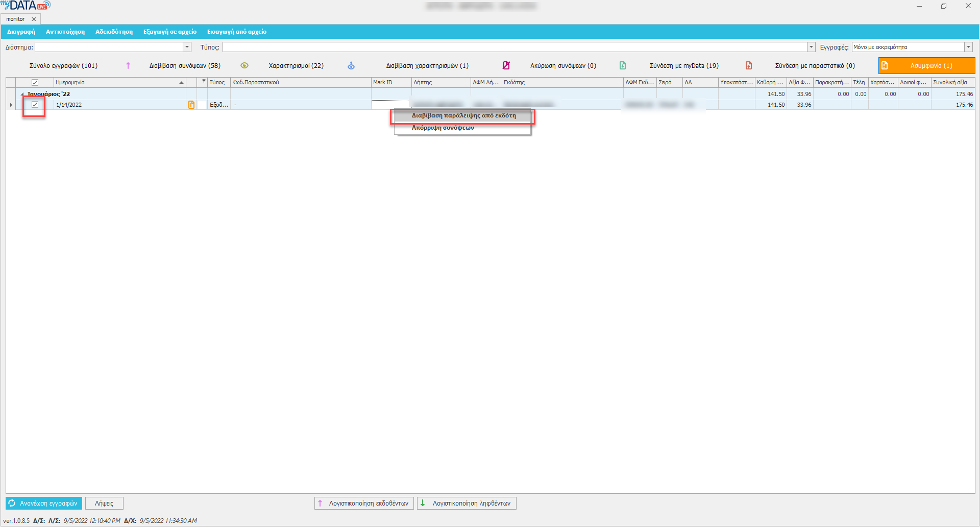Choose Διαβίβαση παράλειψης από εκδότη in context menu
Image resolution: width=980 pixels, height=527 pixels.
point(463,116)
